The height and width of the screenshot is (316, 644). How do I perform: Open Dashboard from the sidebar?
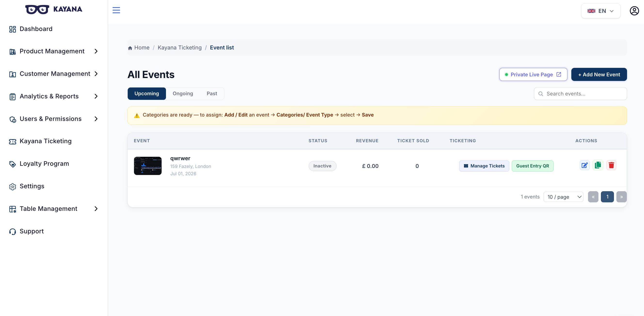(x=36, y=29)
